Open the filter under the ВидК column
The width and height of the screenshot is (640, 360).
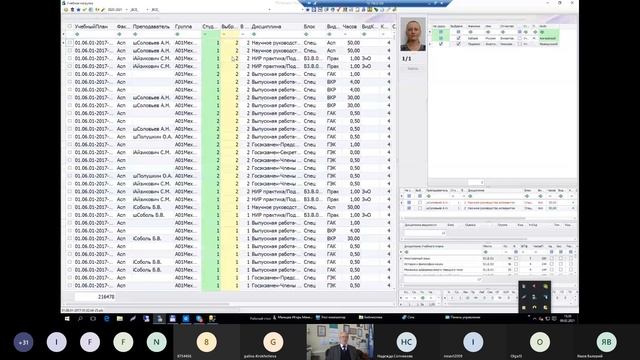pos(364,34)
